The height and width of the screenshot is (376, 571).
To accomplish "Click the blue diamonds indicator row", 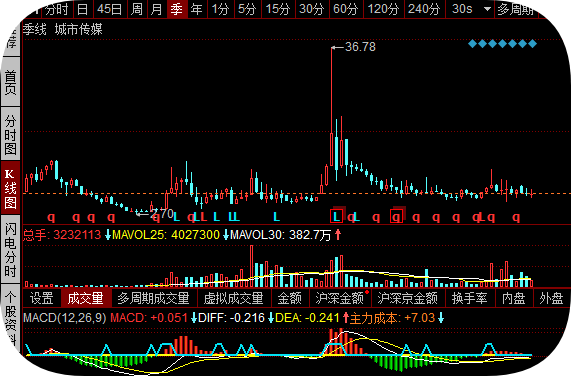I will 502,44.
